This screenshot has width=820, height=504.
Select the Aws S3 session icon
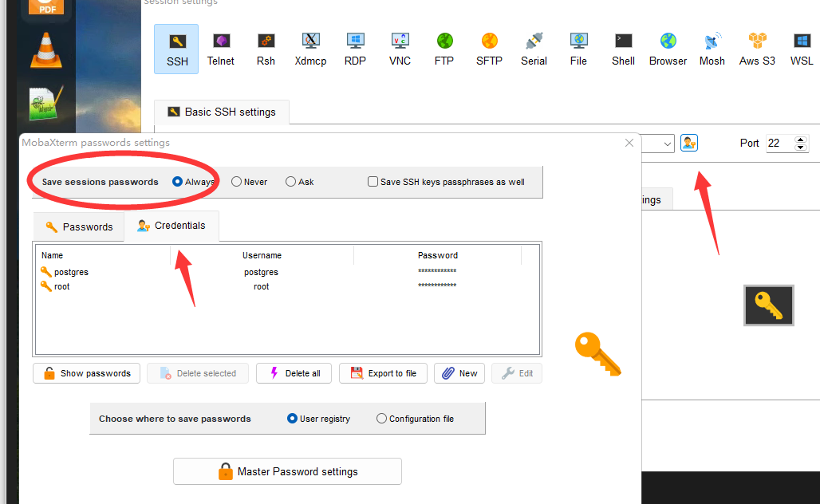tap(757, 49)
